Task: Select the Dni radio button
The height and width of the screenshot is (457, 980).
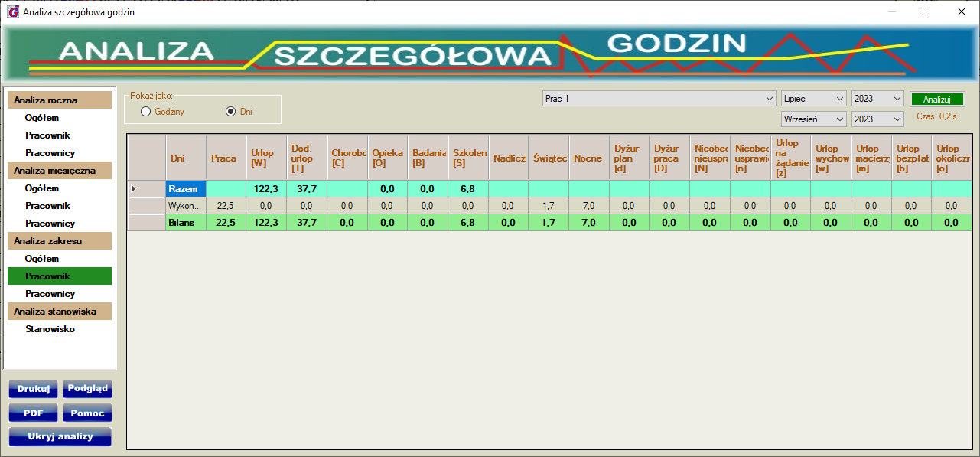Action: pyautogui.click(x=230, y=112)
